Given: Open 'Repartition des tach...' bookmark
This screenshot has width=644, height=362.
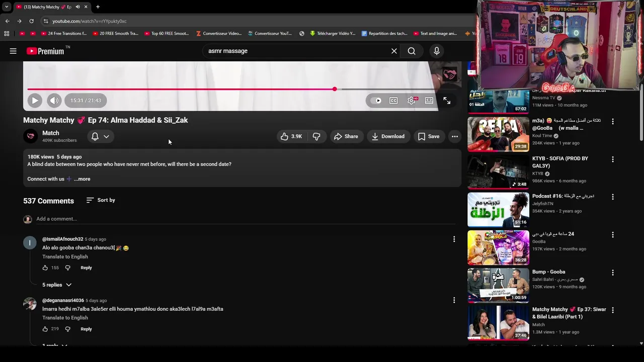Looking at the screenshot, I should point(384,34).
